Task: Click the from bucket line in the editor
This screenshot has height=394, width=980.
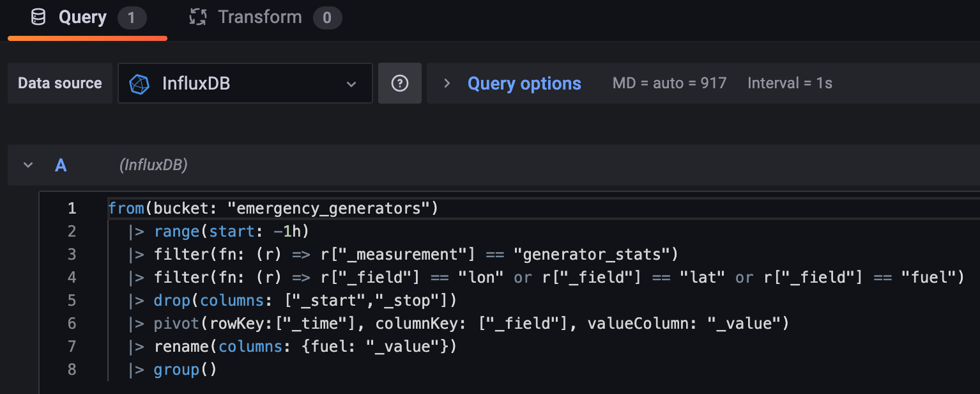Action: tap(273, 208)
